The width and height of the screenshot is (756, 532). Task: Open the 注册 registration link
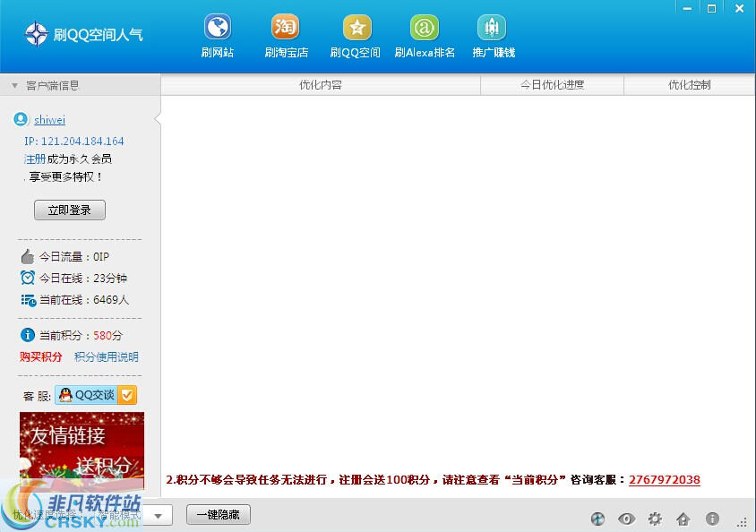(x=34, y=159)
